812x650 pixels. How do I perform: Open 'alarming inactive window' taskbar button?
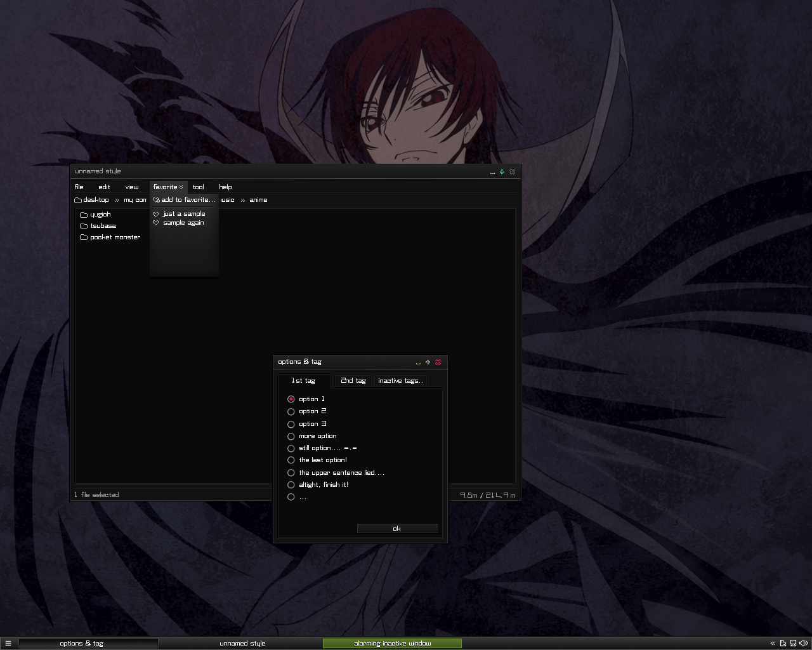pyautogui.click(x=392, y=643)
